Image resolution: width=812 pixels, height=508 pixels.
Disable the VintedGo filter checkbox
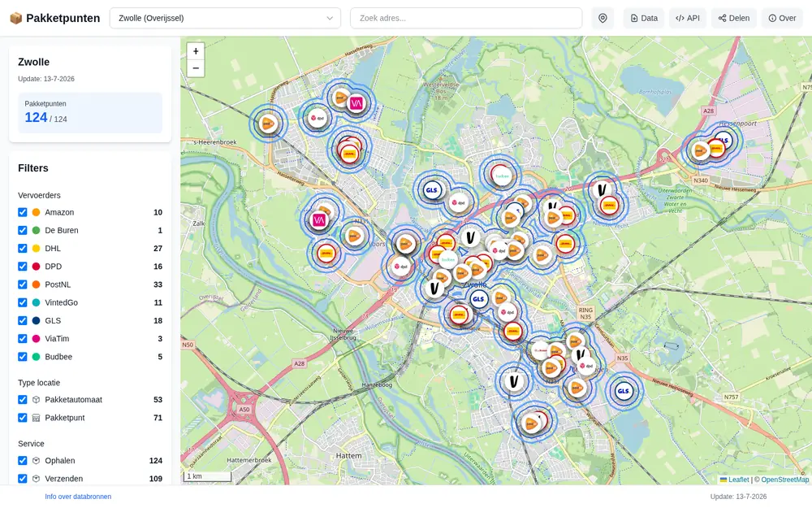tap(22, 302)
